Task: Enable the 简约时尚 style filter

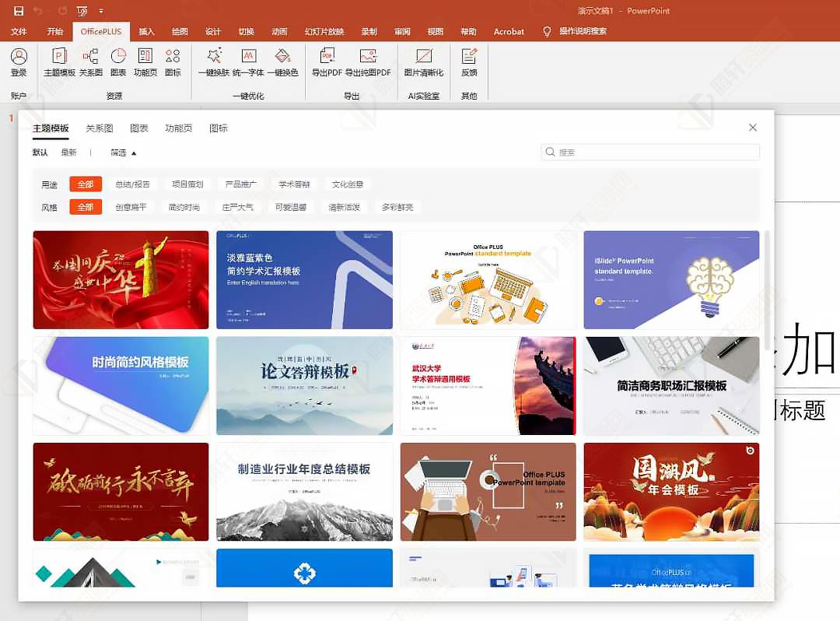Action: tap(184, 206)
